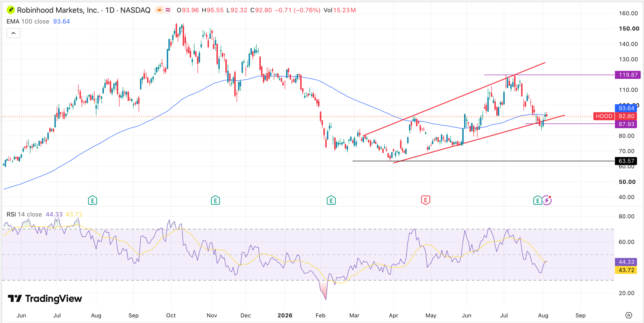Click the pink wavy-lines icon beside NASDAQ
644x323 pixels.
168,10
